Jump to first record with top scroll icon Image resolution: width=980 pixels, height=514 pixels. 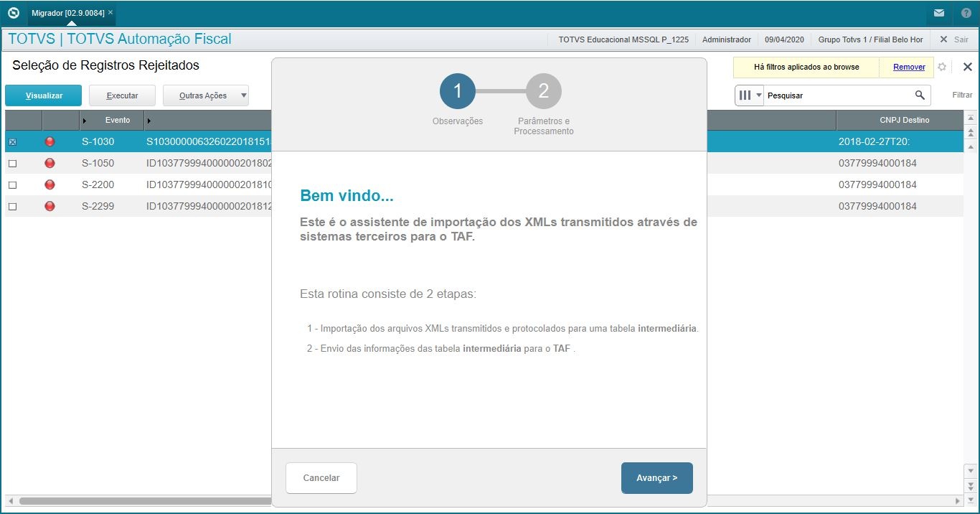971,118
